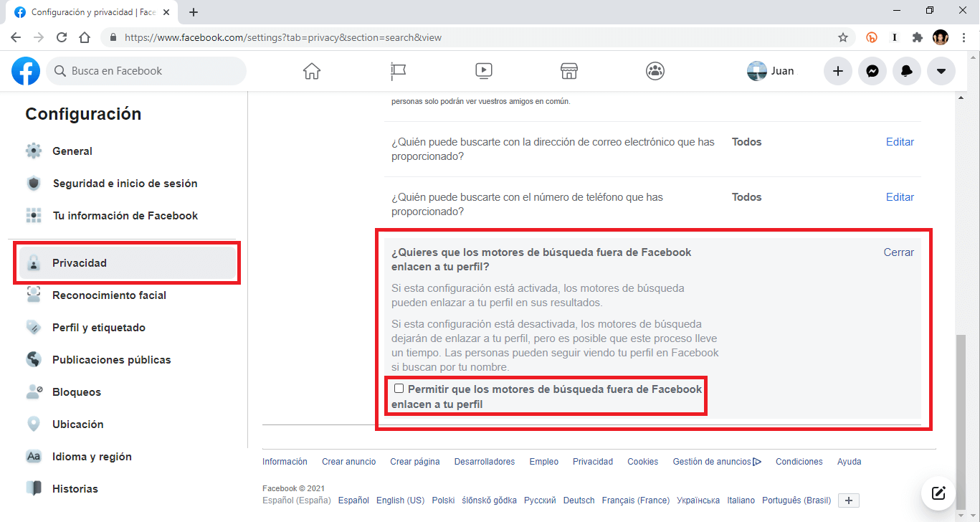Open the Pages flag icon

pyautogui.click(x=398, y=71)
